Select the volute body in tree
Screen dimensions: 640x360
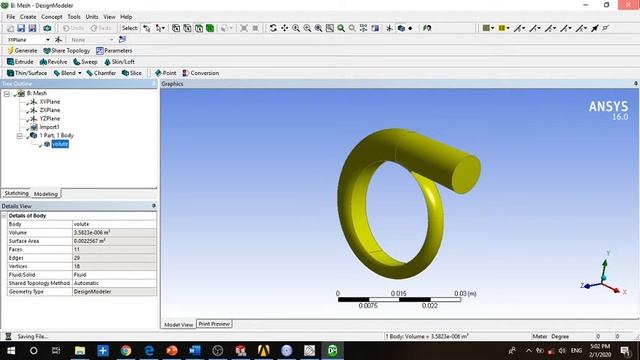point(60,144)
